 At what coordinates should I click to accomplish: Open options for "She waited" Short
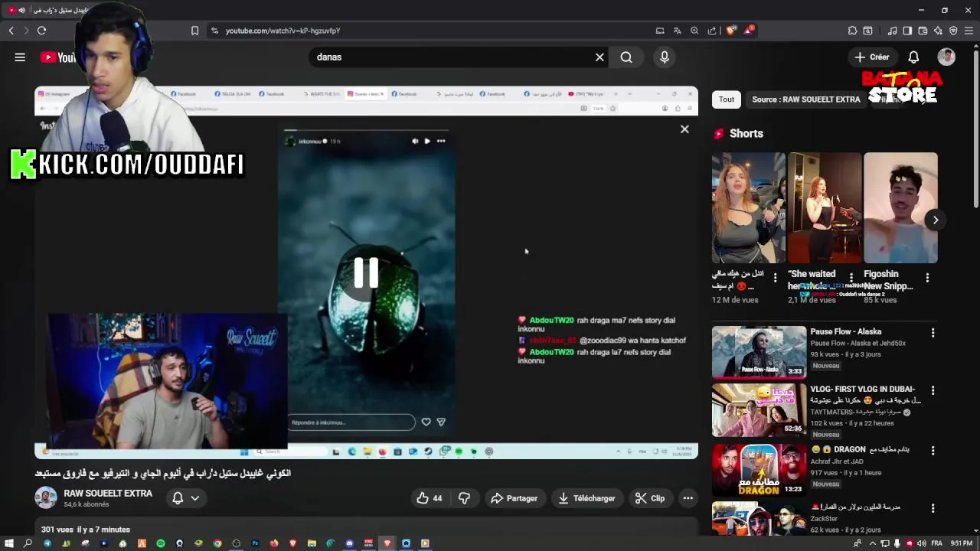pos(851,278)
